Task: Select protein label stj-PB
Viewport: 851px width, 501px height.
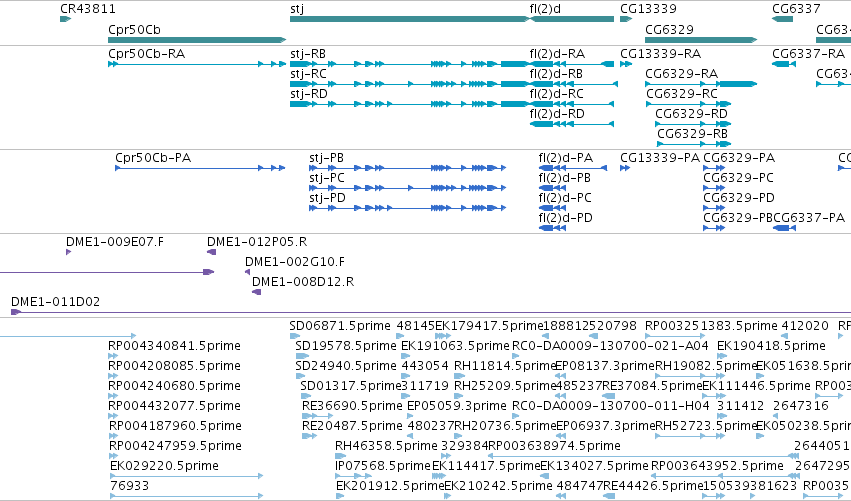Action: click(326, 158)
